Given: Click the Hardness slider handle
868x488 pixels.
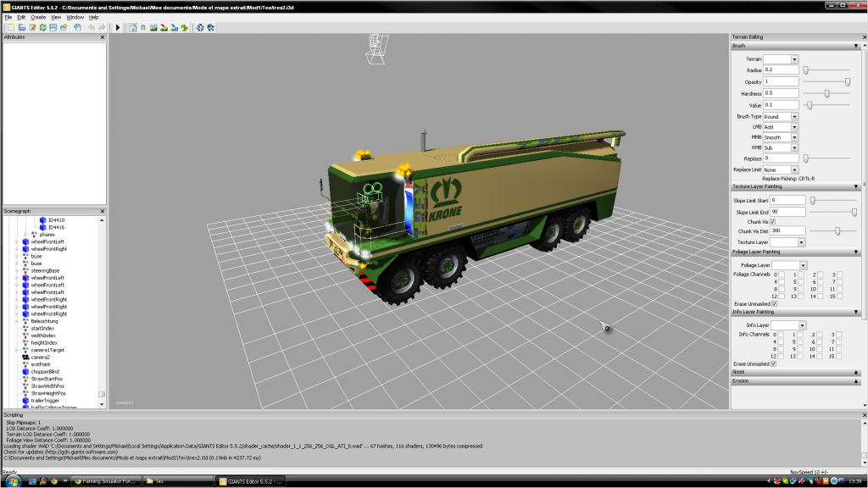Looking at the screenshot, I should [x=827, y=93].
